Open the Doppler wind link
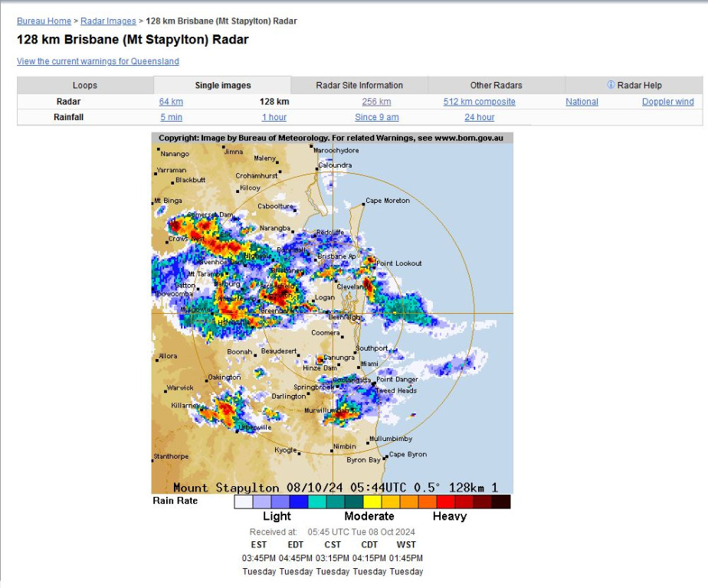This screenshot has width=708, height=588. [668, 102]
